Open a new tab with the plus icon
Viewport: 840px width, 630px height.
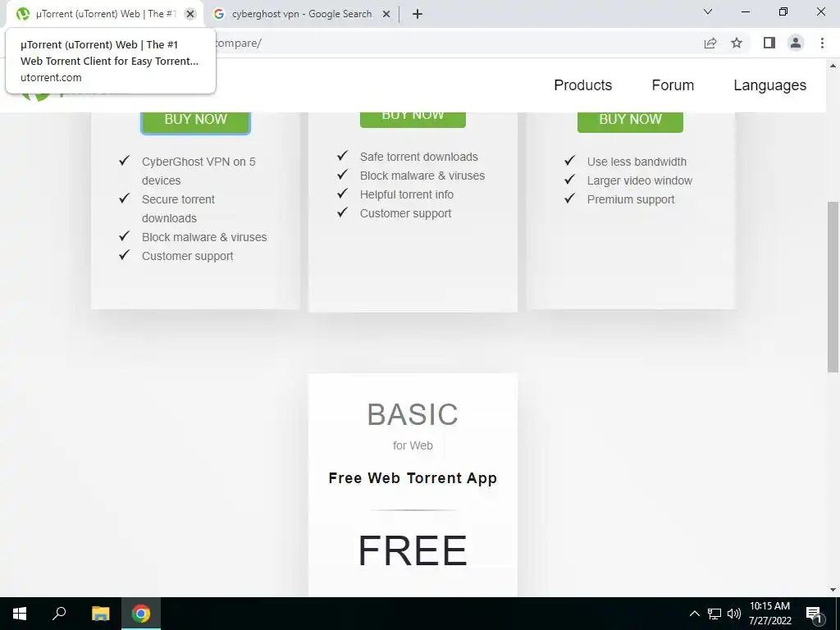pyautogui.click(x=418, y=14)
